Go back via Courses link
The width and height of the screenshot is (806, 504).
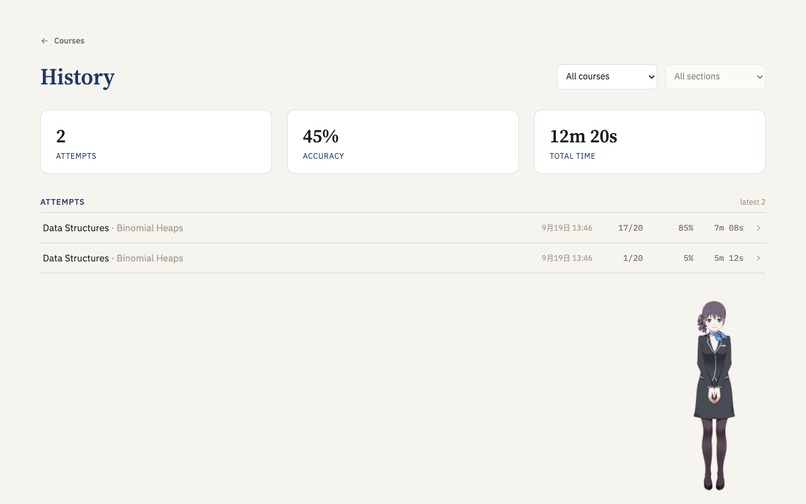pos(63,41)
